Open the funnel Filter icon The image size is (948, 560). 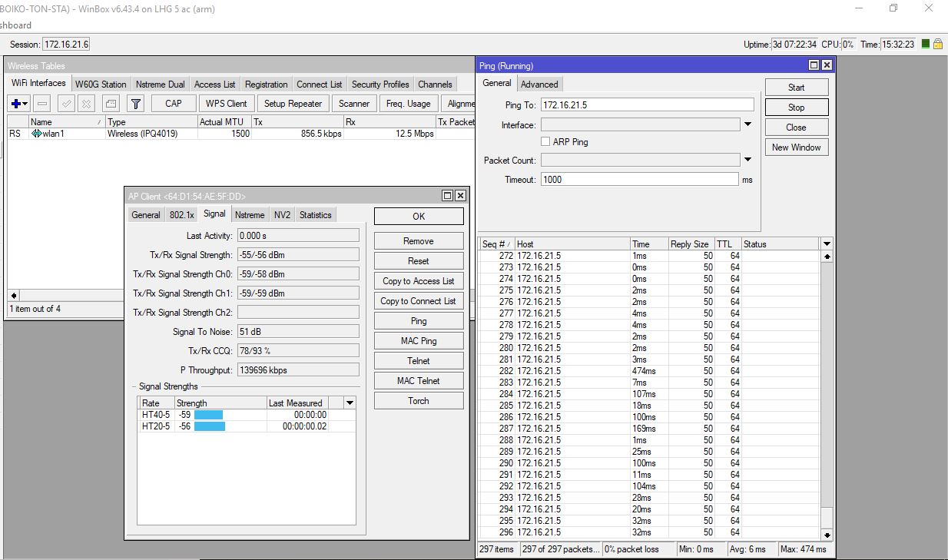[136, 104]
